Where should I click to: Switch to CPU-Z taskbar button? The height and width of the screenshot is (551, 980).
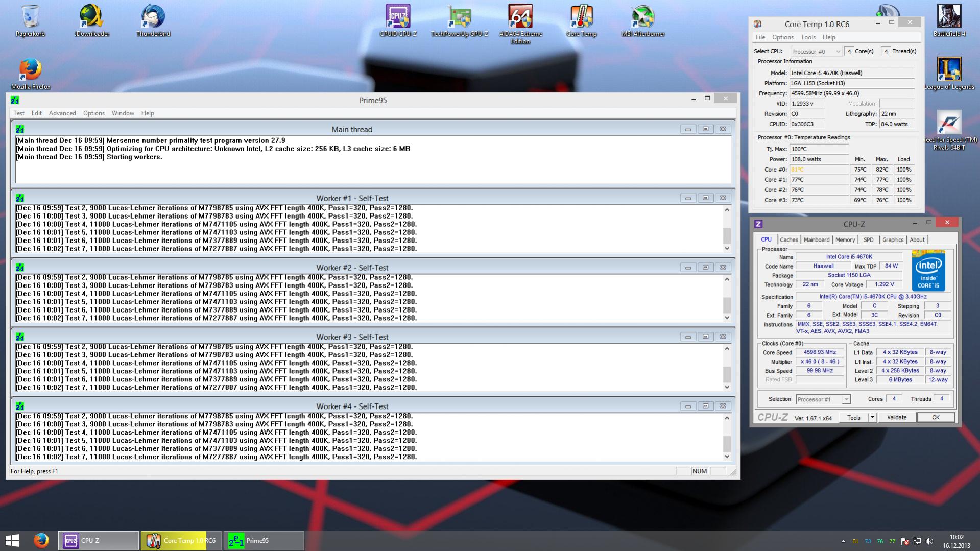tap(98, 540)
